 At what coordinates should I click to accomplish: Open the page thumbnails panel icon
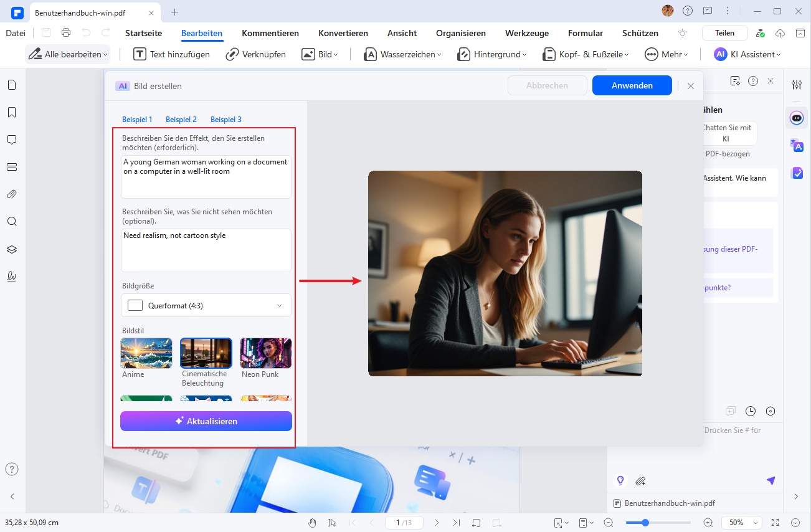(12, 85)
